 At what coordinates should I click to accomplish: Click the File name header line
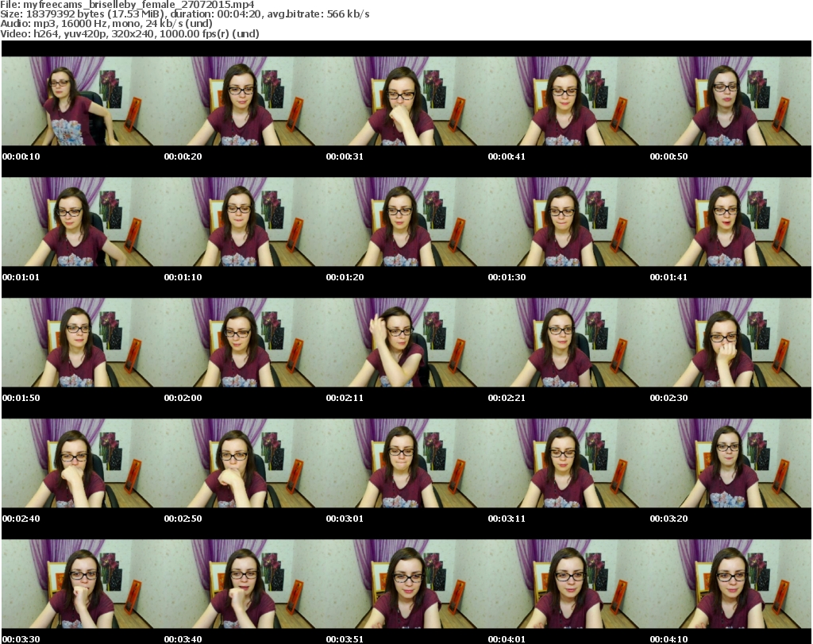127,4
